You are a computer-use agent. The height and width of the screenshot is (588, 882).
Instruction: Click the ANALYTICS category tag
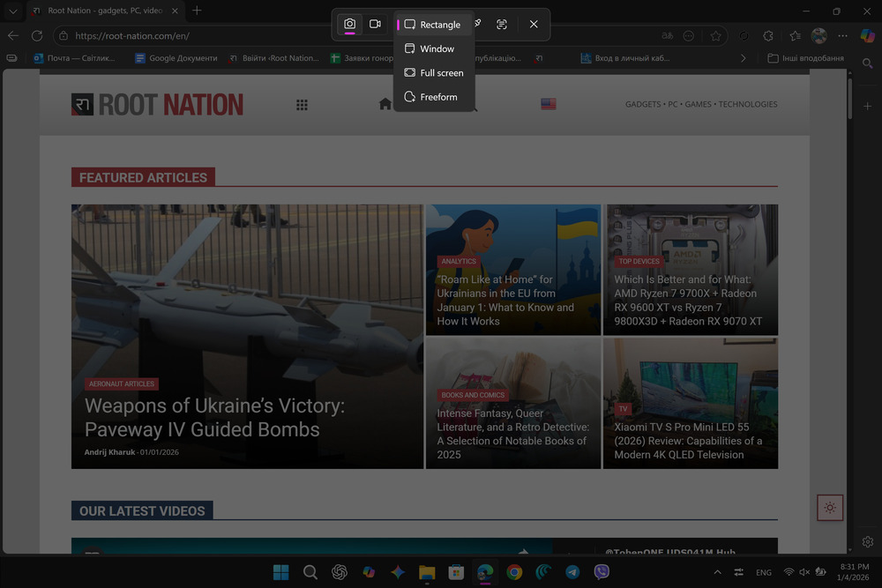pyautogui.click(x=459, y=262)
